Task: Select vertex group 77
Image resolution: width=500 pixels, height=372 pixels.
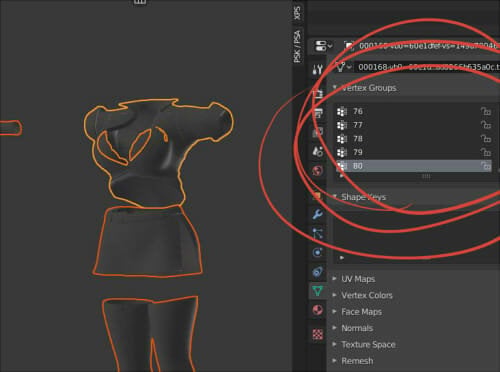Action: (414, 125)
